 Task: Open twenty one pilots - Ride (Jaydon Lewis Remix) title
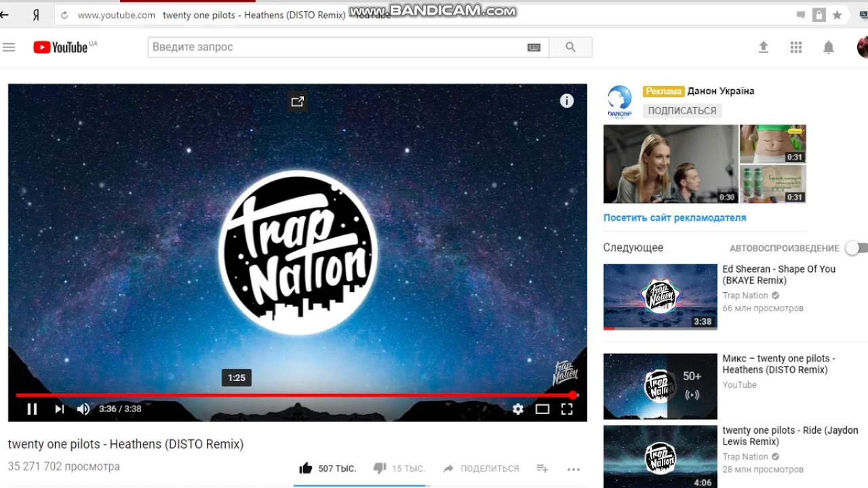click(790, 436)
